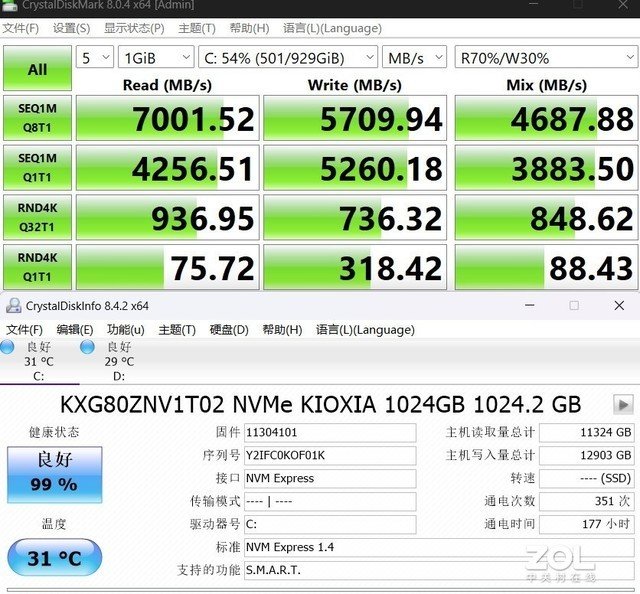Close the CrystalDiskInfo window

(x=619, y=305)
